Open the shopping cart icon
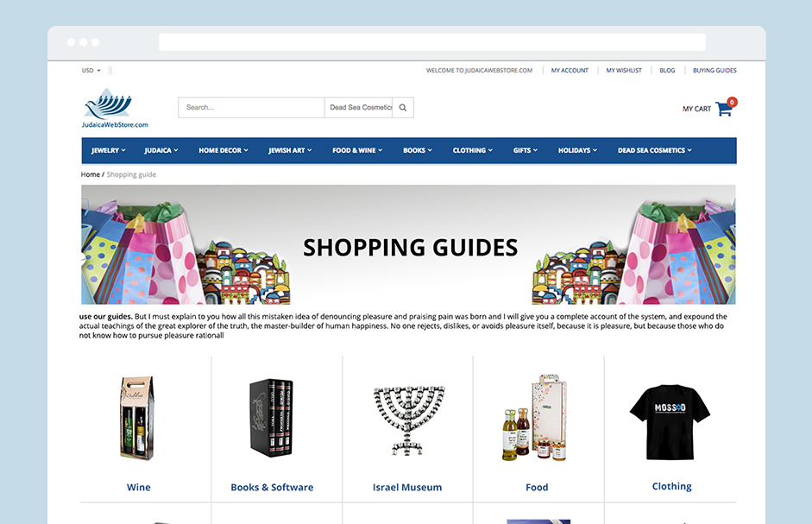 pos(723,109)
